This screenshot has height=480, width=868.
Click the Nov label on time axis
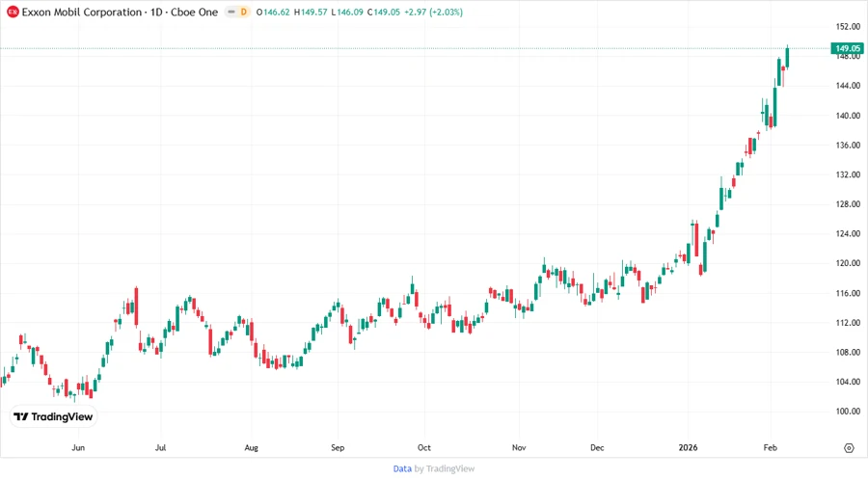(x=519, y=447)
